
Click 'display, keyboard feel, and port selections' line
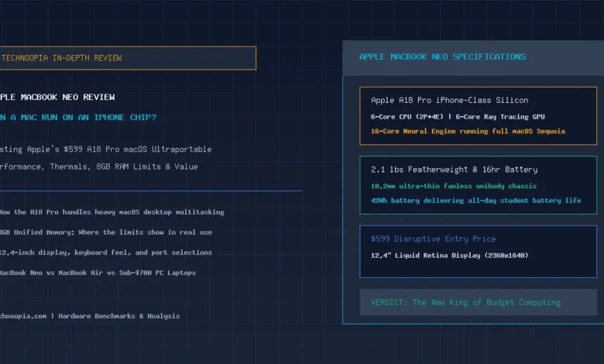(x=124, y=252)
